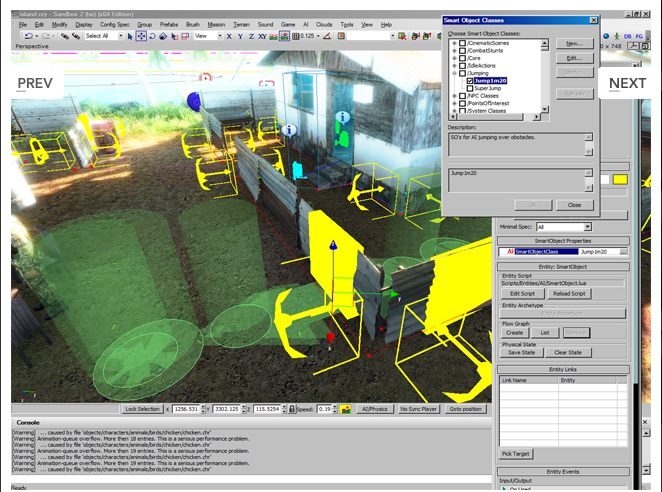Screen dimensions: 662x492
Task: Toggle the Angle Snap icon
Action: point(327,36)
